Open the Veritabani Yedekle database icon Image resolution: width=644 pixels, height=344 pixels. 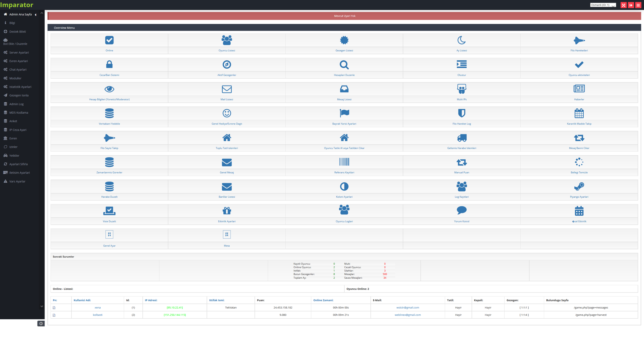pyautogui.click(x=109, y=113)
